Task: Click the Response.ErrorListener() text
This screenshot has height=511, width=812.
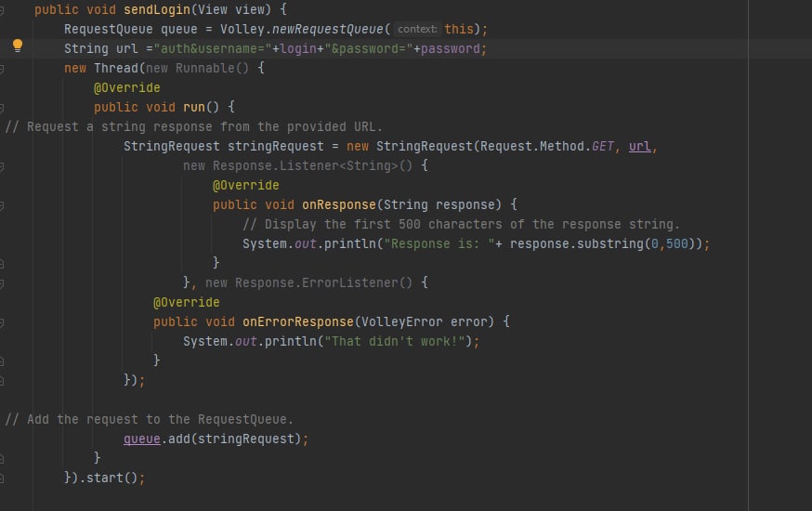Action: pyautogui.click(x=323, y=282)
